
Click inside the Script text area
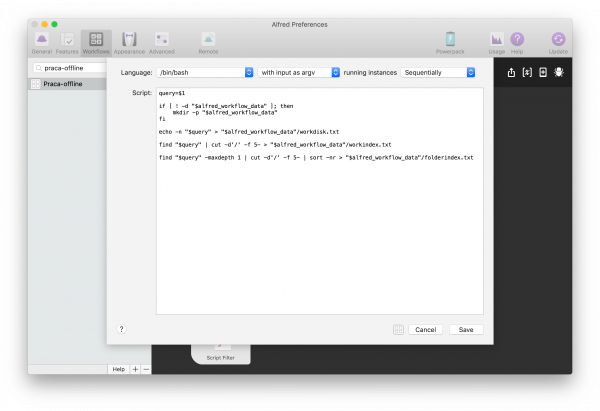(320, 201)
